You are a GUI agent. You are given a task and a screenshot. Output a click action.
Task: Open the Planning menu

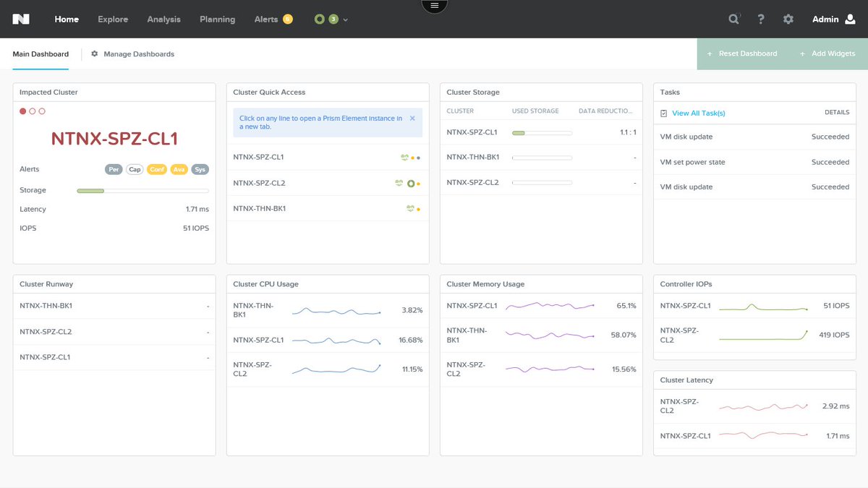click(x=218, y=20)
